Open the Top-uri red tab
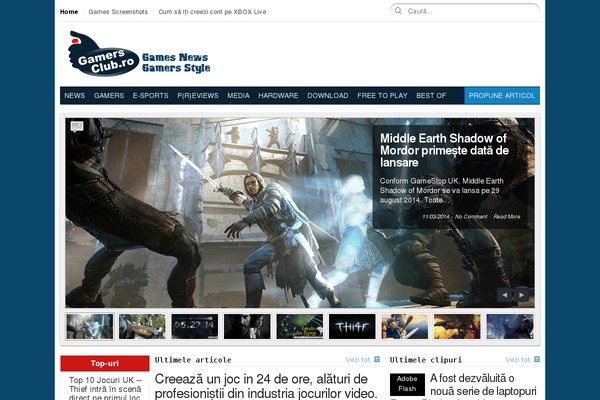 coord(105,363)
